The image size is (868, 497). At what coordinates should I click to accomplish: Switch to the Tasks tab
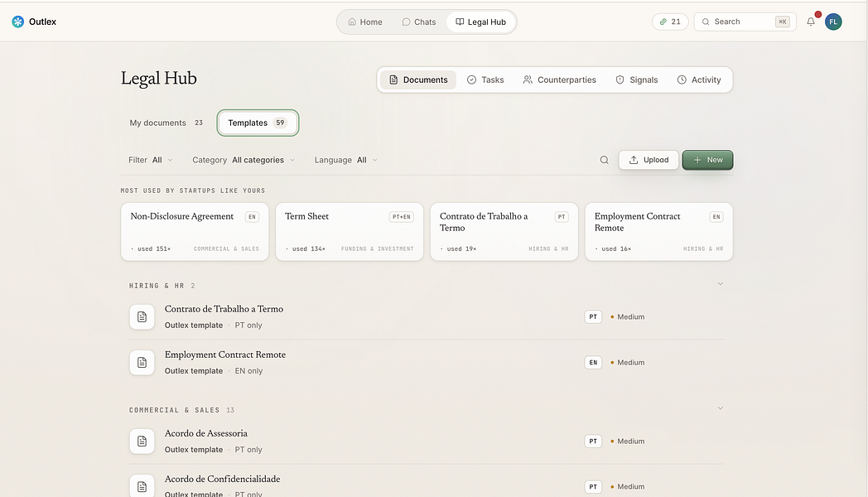point(485,80)
